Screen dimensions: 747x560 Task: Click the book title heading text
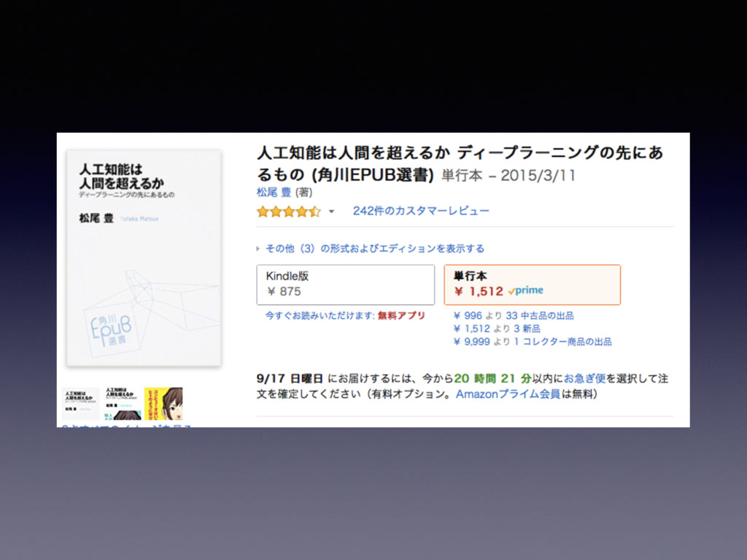[x=460, y=164]
